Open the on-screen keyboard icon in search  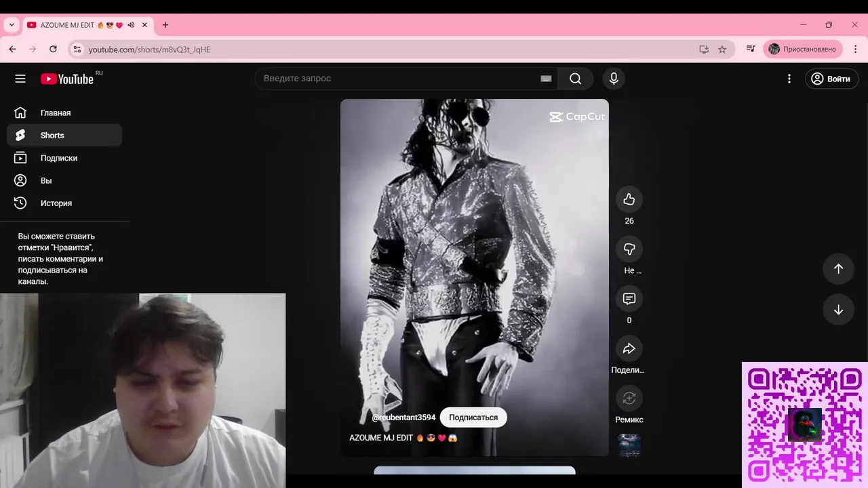(x=546, y=79)
